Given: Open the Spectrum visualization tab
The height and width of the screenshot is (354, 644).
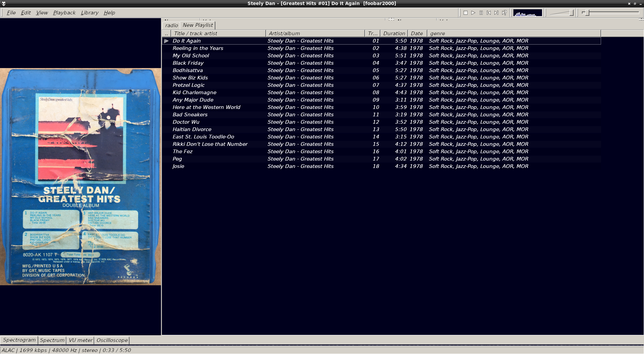Looking at the screenshot, I should 52,340.
